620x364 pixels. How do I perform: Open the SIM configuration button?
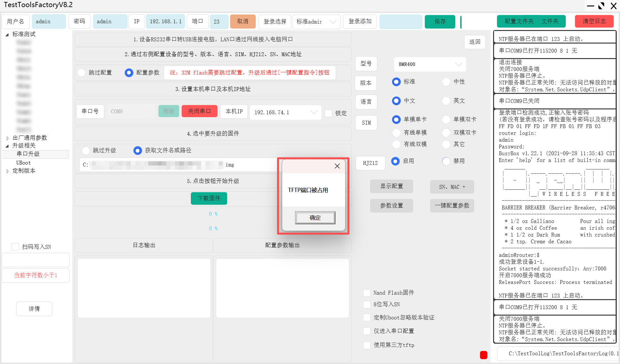(x=366, y=123)
